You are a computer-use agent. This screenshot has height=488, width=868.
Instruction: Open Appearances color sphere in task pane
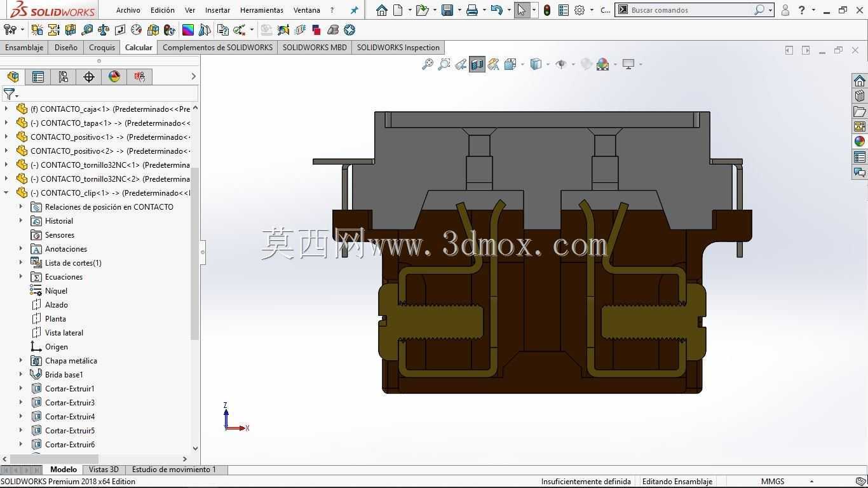point(860,142)
